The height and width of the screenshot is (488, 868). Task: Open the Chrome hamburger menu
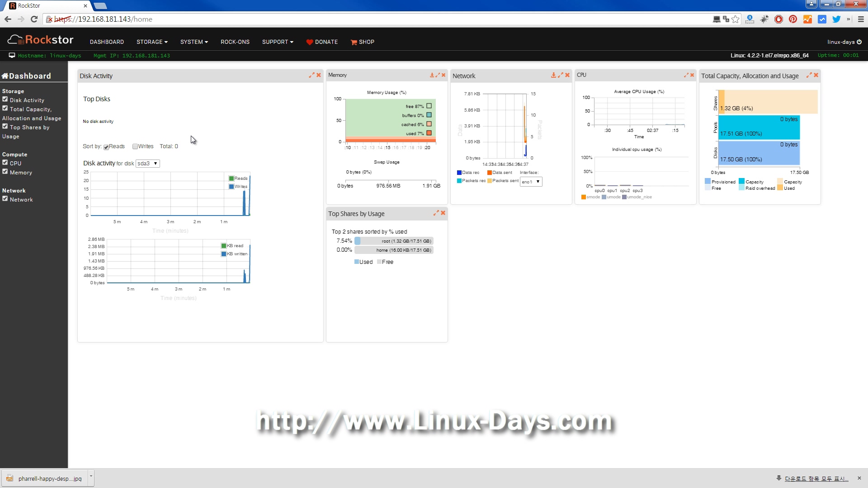pos(861,19)
